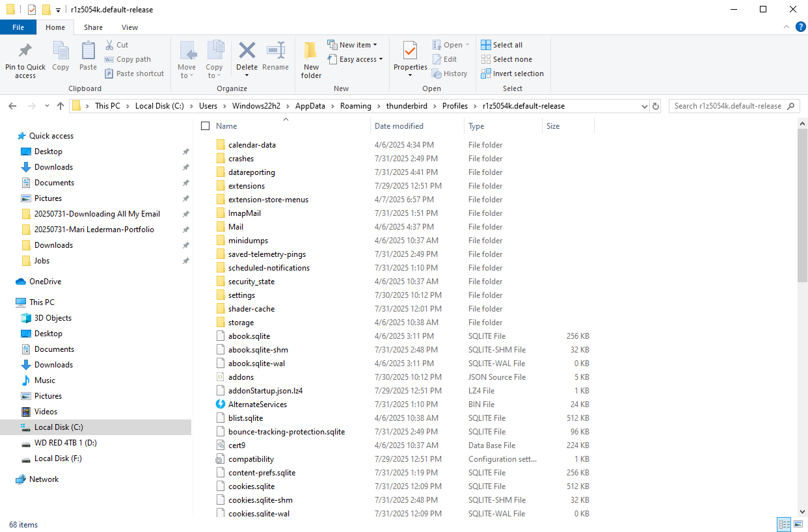Viewport: 808px width, 532px height.
Task: Select the AlternateServices file
Action: (x=258, y=405)
